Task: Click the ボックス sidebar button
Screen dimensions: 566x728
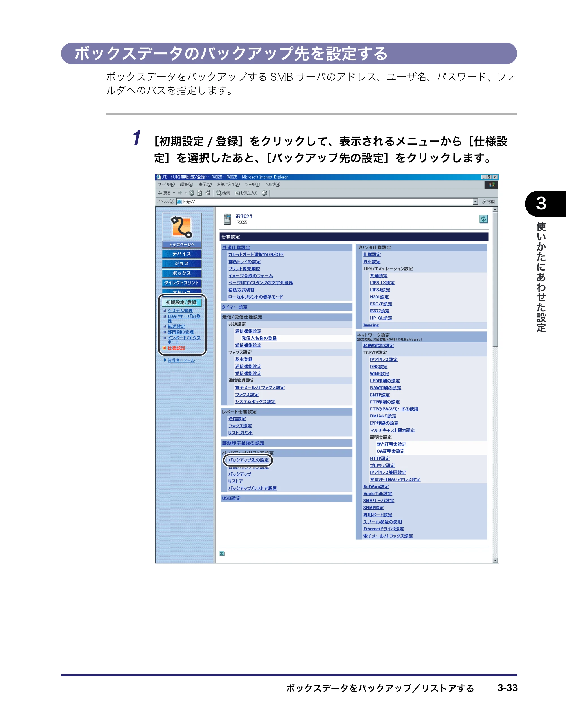Action: click(x=182, y=273)
